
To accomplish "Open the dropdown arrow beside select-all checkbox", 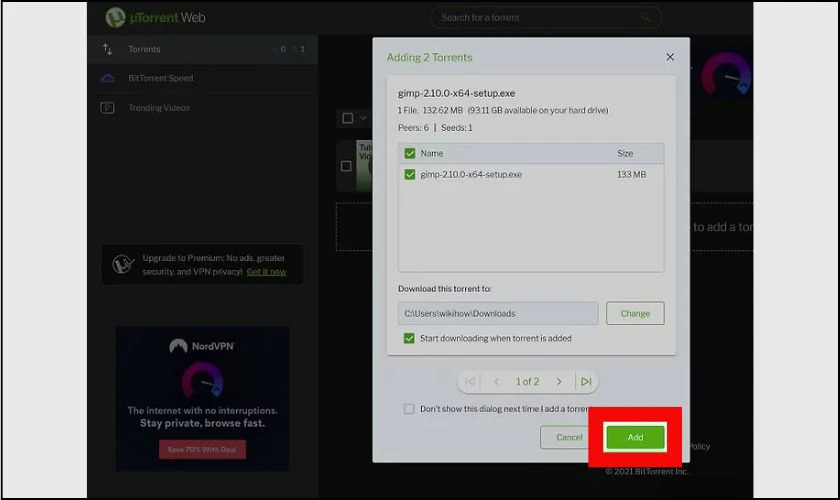I will tap(363, 118).
